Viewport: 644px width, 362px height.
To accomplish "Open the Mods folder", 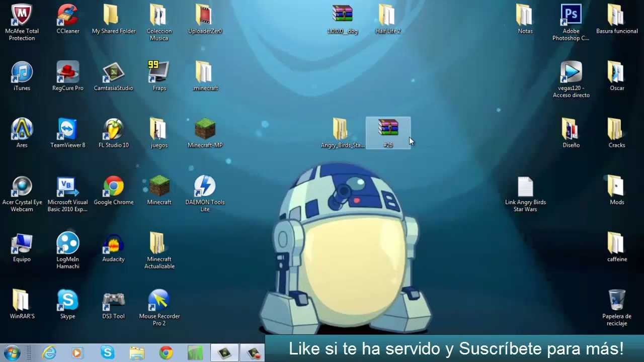I will tap(617, 190).
